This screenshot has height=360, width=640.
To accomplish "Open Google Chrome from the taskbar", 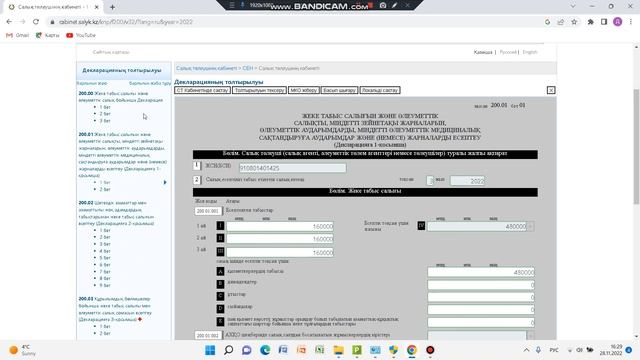I will click(412, 350).
